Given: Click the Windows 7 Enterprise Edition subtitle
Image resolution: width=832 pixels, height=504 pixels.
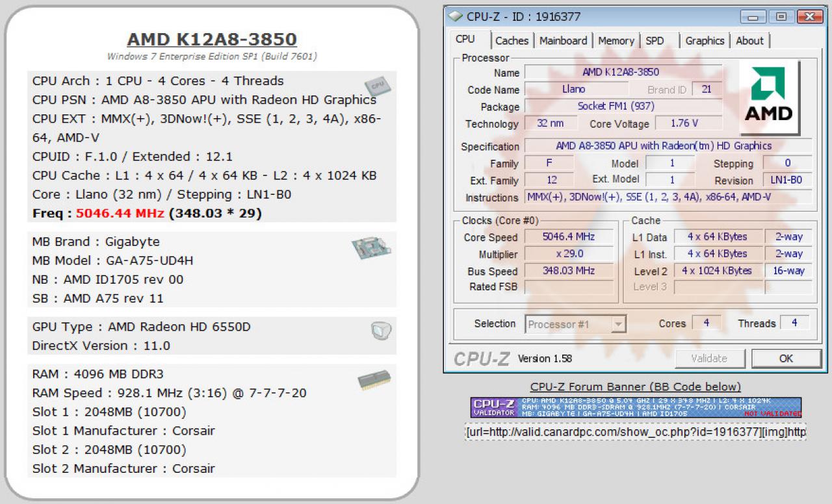Looking at the screenshot, I should (212, 57).
